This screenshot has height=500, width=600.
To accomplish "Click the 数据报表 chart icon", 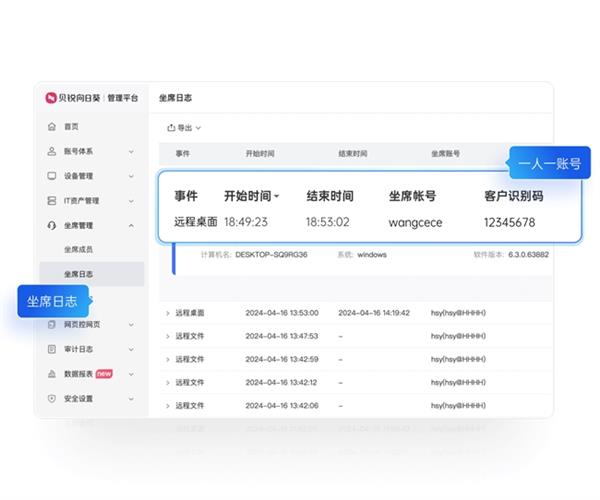I will pos(51,373).
